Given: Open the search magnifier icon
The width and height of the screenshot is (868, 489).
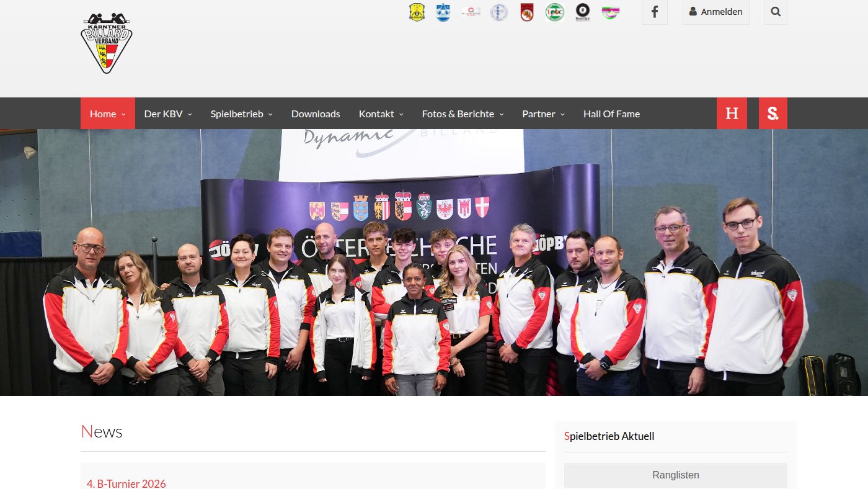Looking at the screenshot, I should click(776, 12).
